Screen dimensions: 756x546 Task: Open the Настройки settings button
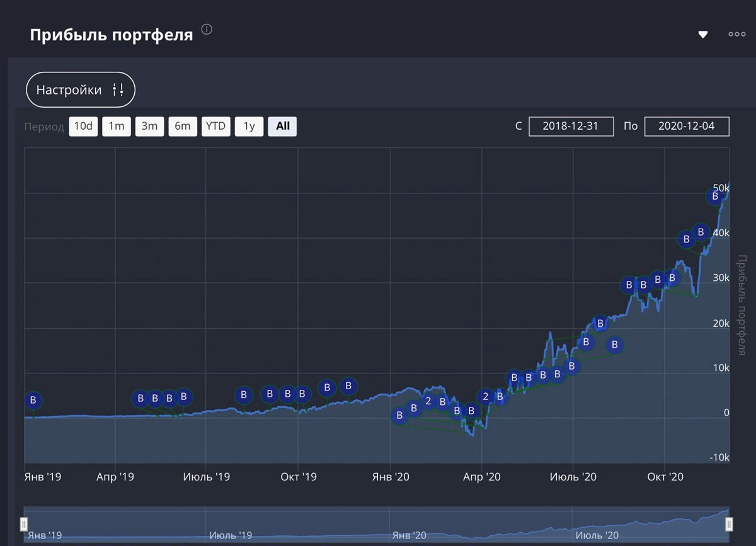81,90
